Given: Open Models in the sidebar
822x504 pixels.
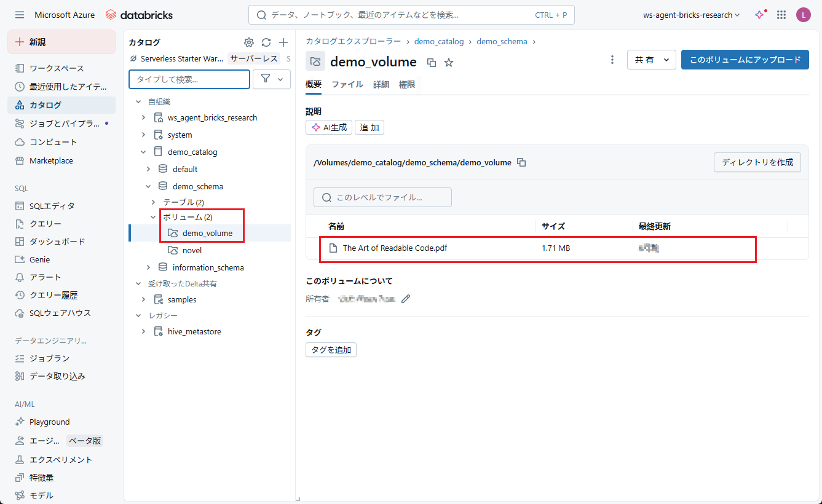Looking at the screenshot, I should [x=61, y=495].
